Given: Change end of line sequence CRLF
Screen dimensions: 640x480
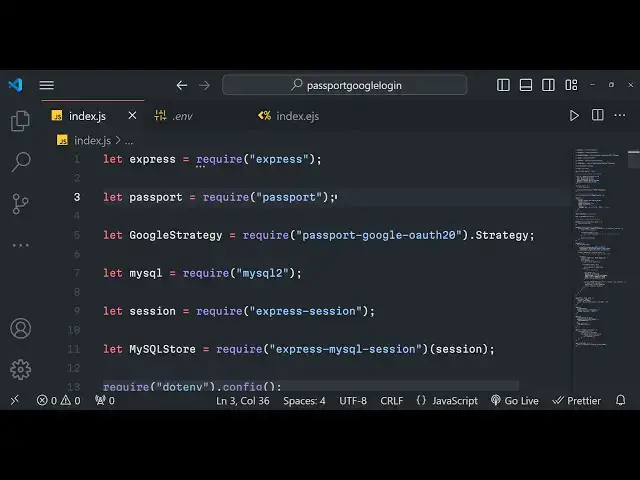Looking at the screenshot, I should coord(392,401).
